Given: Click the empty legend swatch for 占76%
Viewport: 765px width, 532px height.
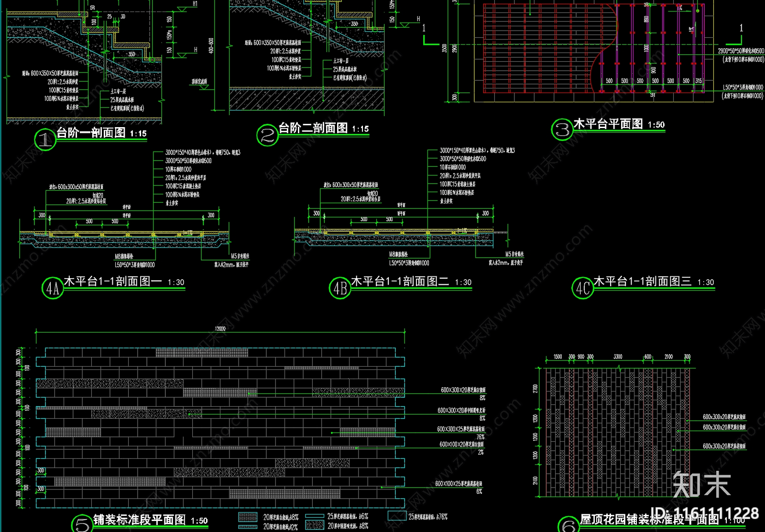Looking at the screenshot, I should (x=397, y=516).
